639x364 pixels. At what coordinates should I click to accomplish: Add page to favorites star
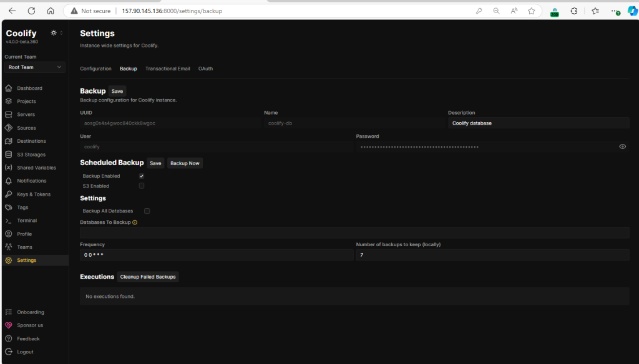pos(532,11)
